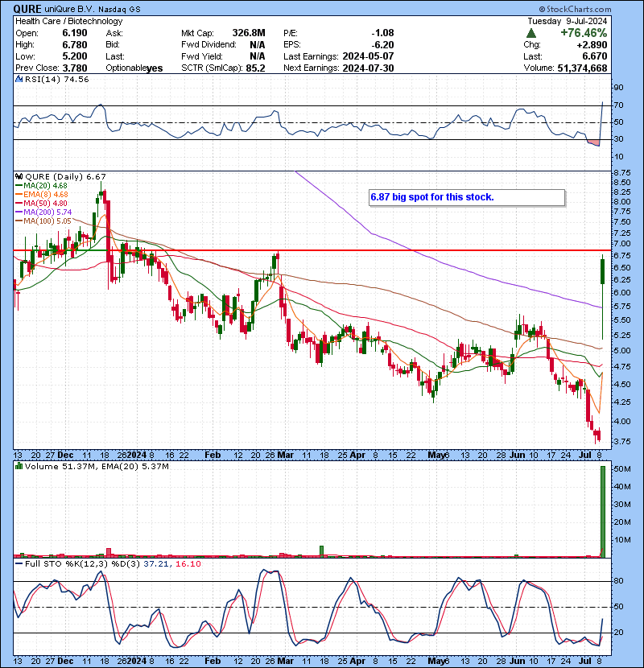Click the Fwd Dividend label
Viewport: 644px width, 668px height.
pyautogui.click(x=208, y=45)
